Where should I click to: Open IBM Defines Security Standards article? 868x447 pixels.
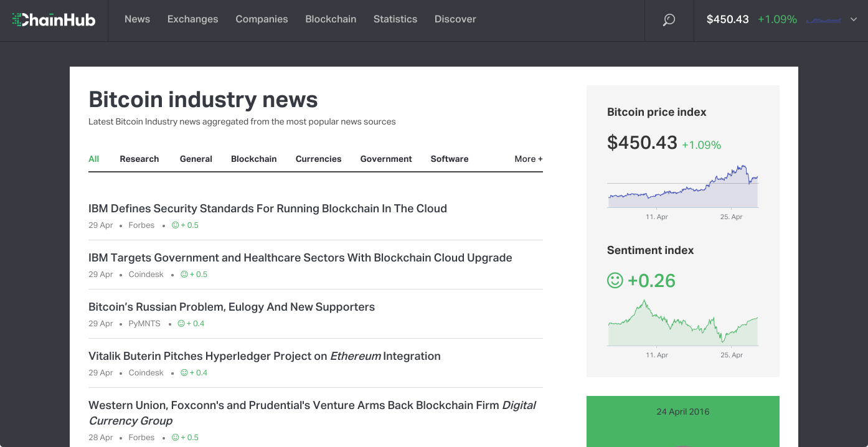(x=268, y=209)
